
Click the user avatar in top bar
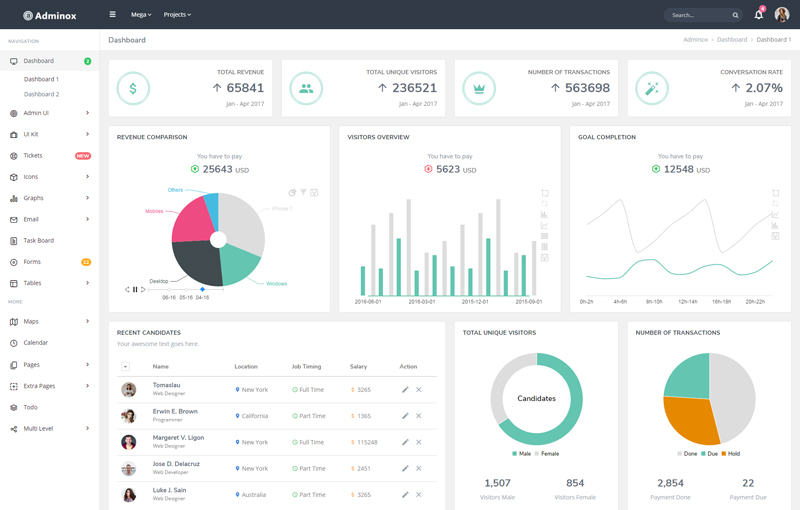[781, 15]
